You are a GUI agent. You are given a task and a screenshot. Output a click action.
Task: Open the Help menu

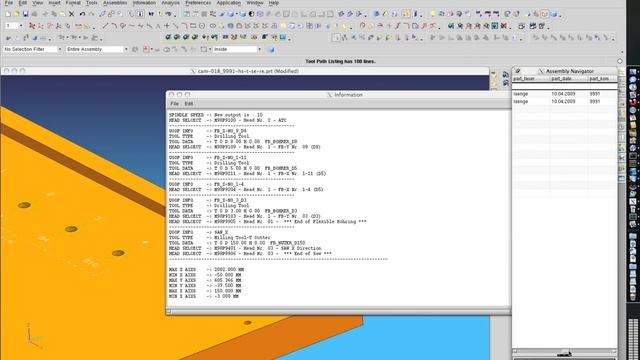[274, 3]
